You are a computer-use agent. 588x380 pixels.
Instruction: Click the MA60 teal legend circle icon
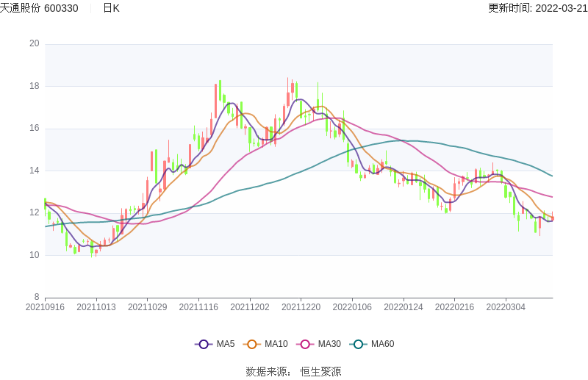pyautogui.click(x=359, y=344)
